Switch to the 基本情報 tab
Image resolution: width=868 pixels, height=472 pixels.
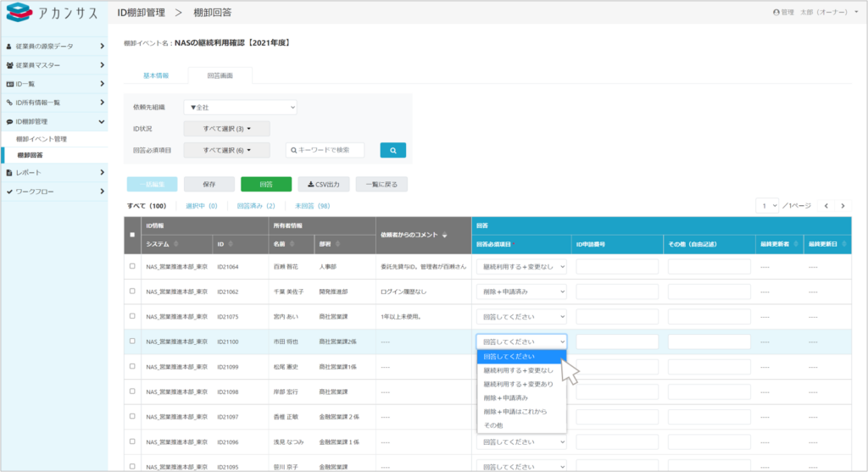tap(155, 75)
